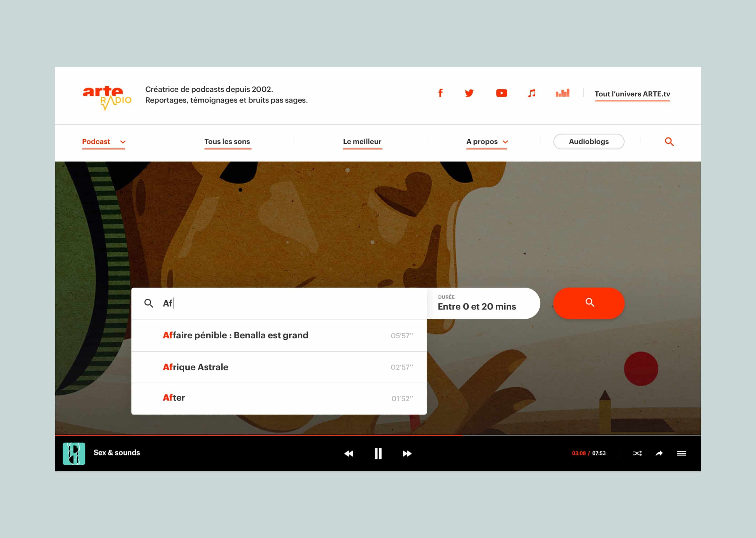The height and width of the screenshot is (538, 756).
Task: Open the ARTE Radio Twitter profile
Action: pos(469,93)
